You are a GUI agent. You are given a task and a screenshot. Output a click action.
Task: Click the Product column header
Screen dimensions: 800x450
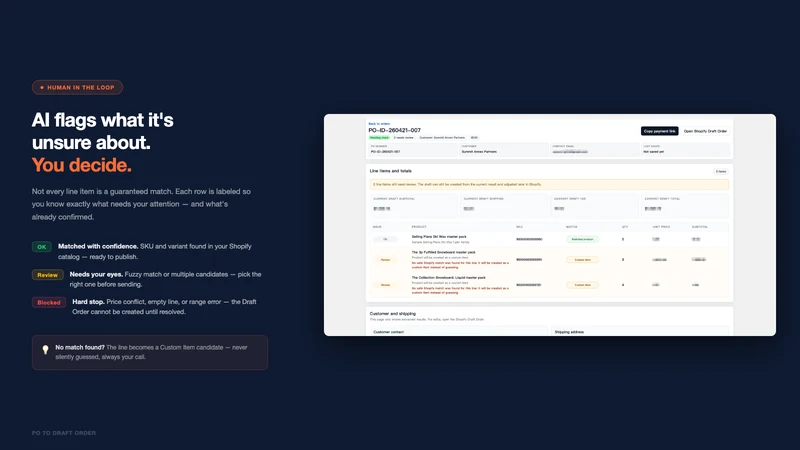coord(419,227)
